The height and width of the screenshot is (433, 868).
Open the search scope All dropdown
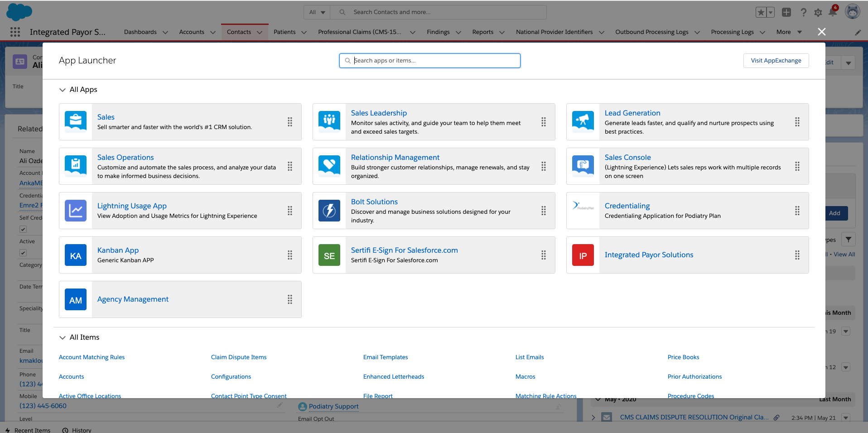[317, 12]
